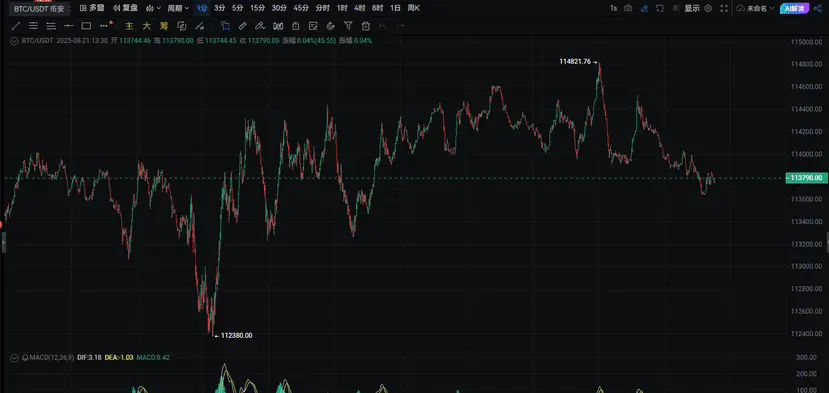Switch to the 4时 timeframe
This screenshot has width=829, height=393.
pos(360,8)
